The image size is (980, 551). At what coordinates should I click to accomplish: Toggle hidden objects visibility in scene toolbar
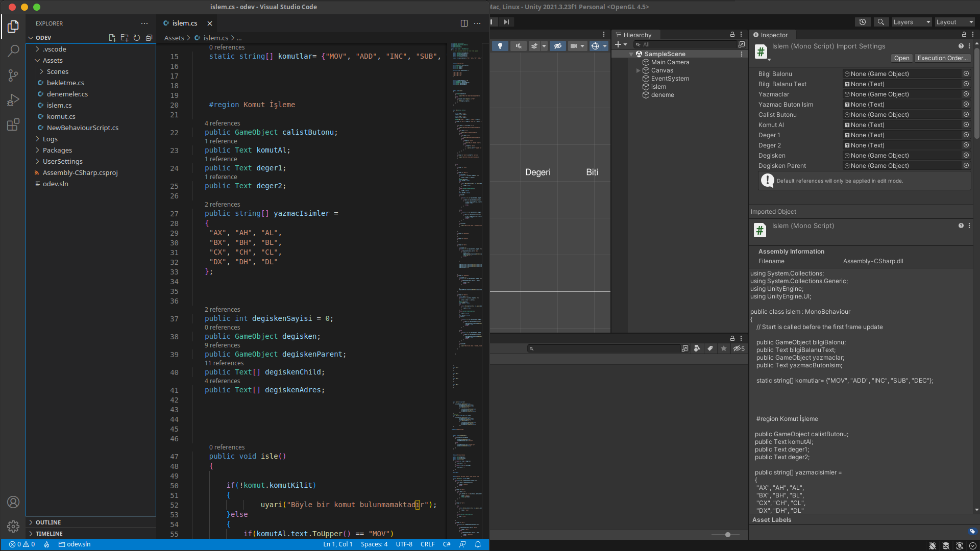[558, 46]
